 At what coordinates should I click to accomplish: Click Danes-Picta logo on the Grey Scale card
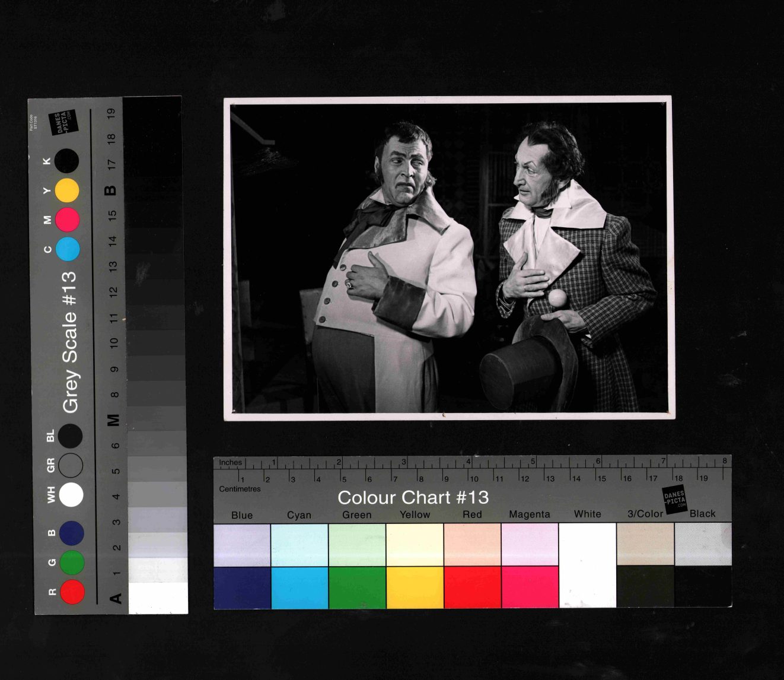tap(63, 122)
